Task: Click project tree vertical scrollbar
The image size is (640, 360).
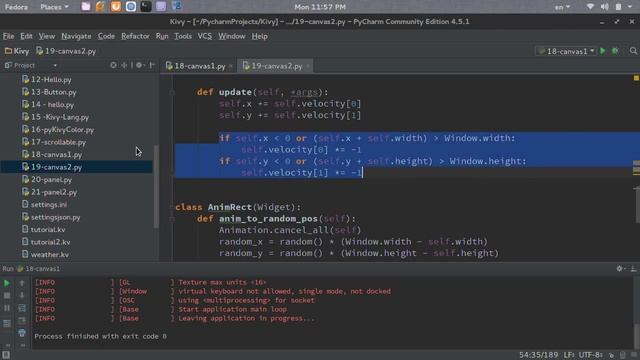Action: click(156, 187)
